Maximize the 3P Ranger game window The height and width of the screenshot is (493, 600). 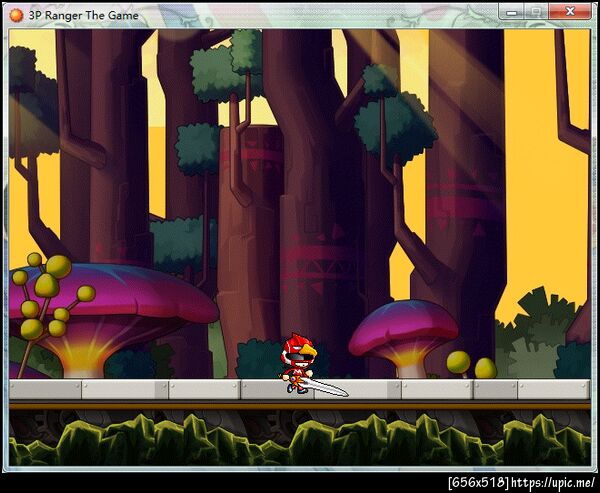pyautogui.click(x=536, y=11)
